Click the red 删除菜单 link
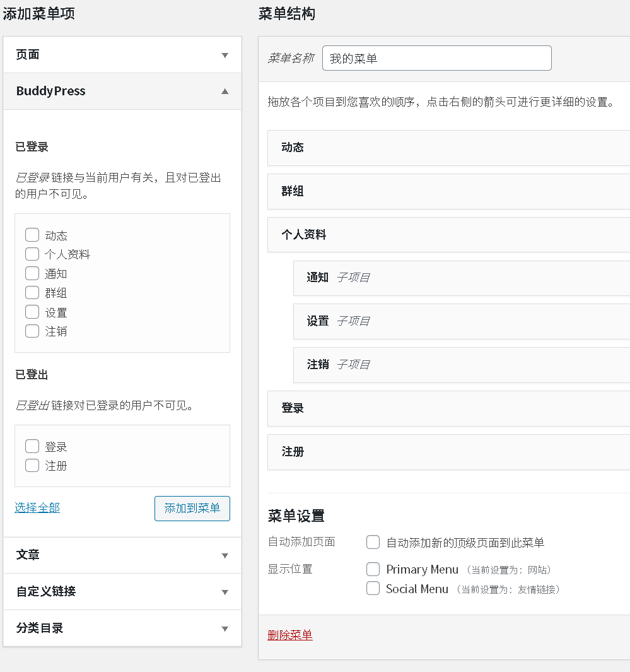This screenshot has height=672, width=630. tap(290, 635)
